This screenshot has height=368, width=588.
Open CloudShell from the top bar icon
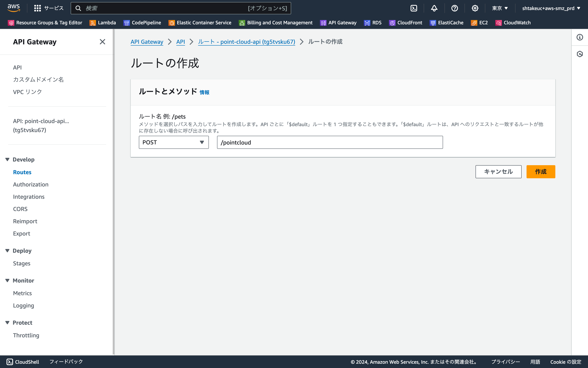point(414,8)
